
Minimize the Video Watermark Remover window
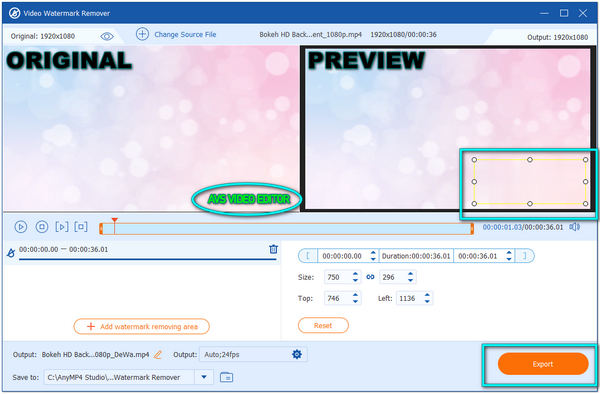pos(544,13)
